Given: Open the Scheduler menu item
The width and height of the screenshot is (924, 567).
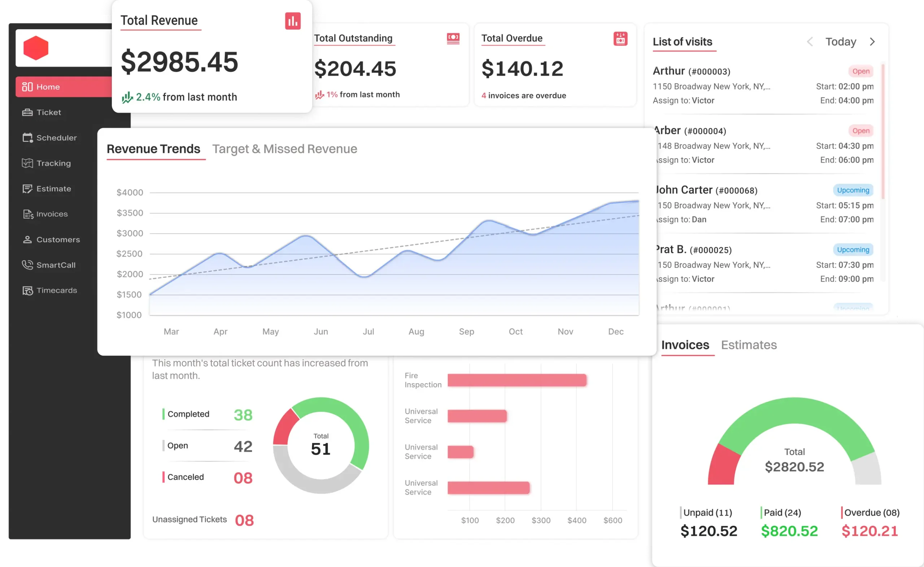Looking at the screenshot, I should tap(56, 138).
